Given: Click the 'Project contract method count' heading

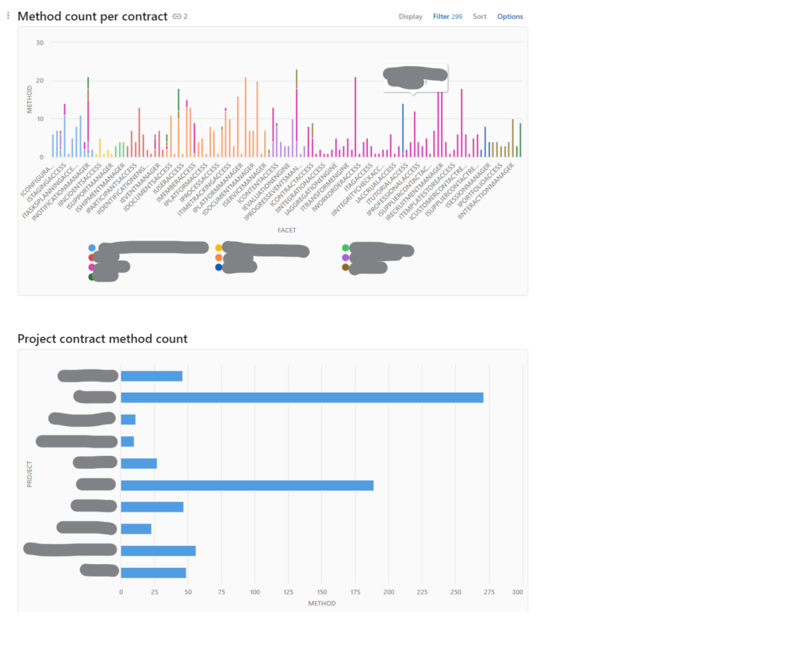Looking at the screenshot, I should 102,339.
